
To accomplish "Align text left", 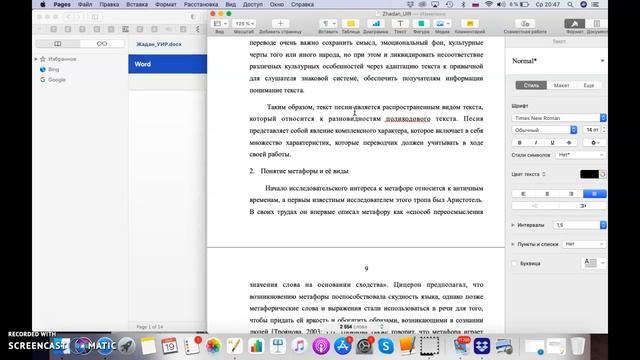I will (x=523, y=194).
